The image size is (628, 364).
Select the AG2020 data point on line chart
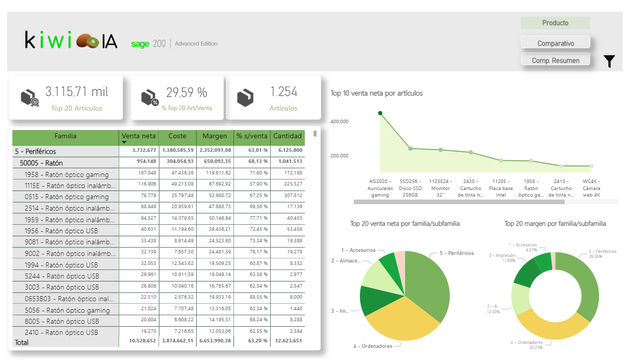[380, 113]
